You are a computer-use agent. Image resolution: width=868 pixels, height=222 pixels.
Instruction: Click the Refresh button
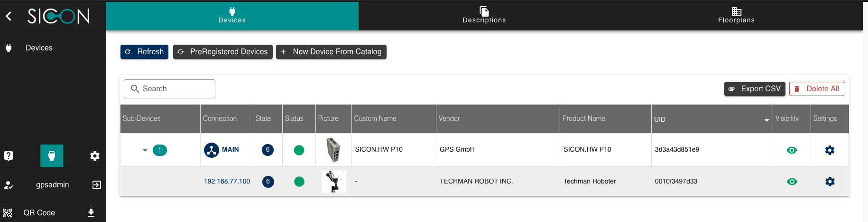click(x=144, y=52)
